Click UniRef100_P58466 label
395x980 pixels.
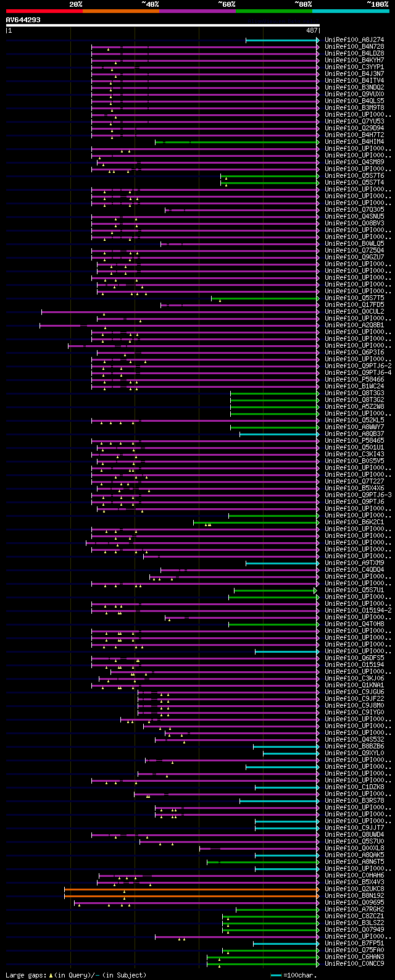tap(354, 380)
